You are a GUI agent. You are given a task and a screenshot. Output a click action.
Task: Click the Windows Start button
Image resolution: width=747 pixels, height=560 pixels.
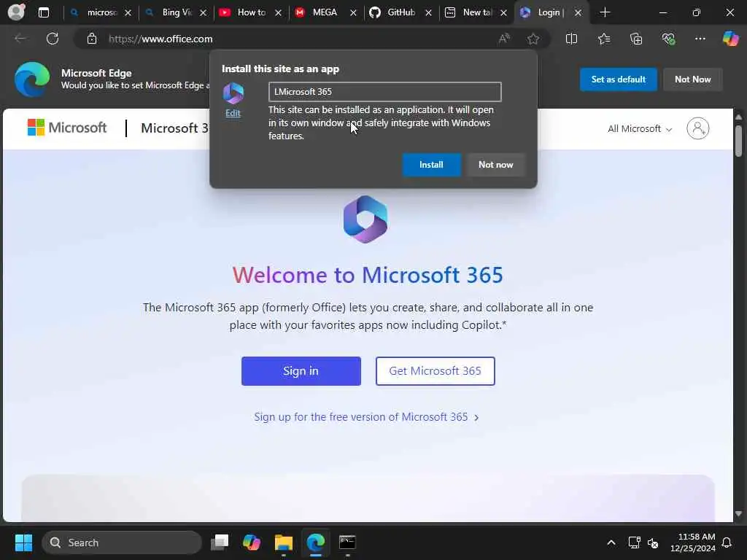tap(23, 542)
